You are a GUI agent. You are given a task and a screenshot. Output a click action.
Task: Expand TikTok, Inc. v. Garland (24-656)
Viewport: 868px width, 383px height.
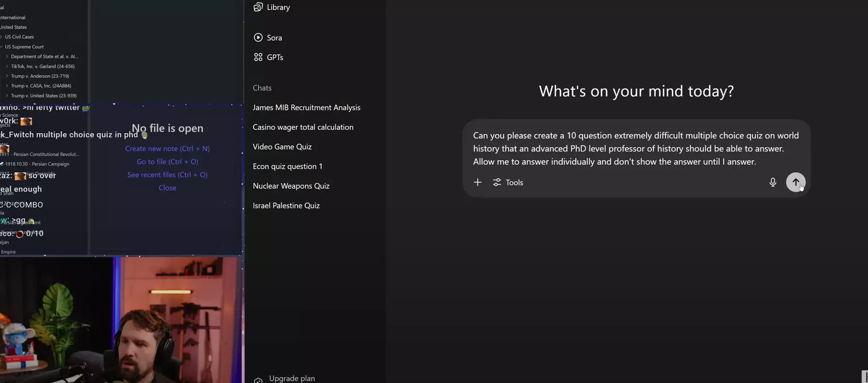43,66
